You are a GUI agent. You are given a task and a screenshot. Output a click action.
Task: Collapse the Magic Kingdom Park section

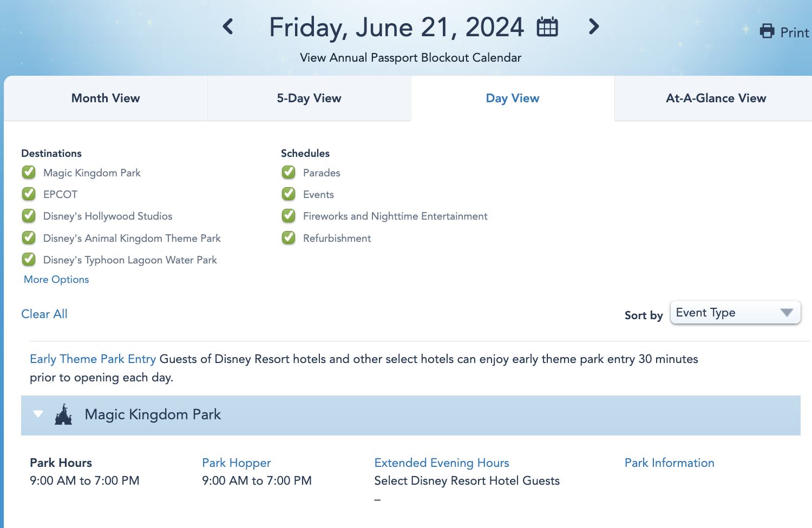(38, 414)
